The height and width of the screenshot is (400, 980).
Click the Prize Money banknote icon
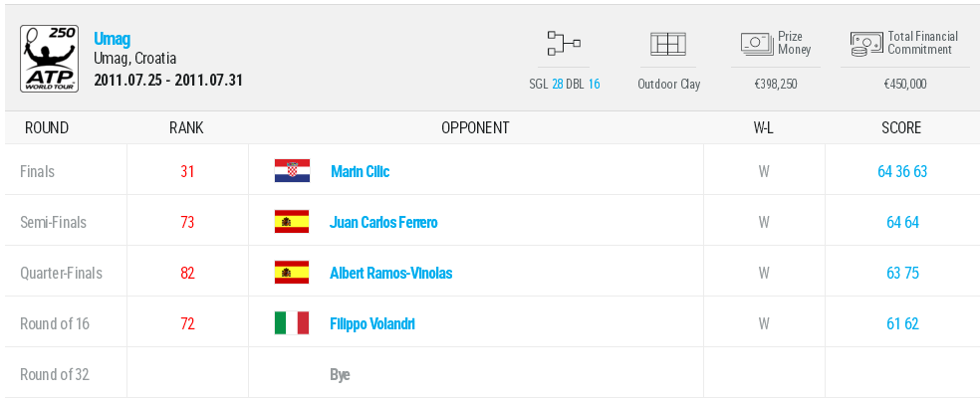757,43
